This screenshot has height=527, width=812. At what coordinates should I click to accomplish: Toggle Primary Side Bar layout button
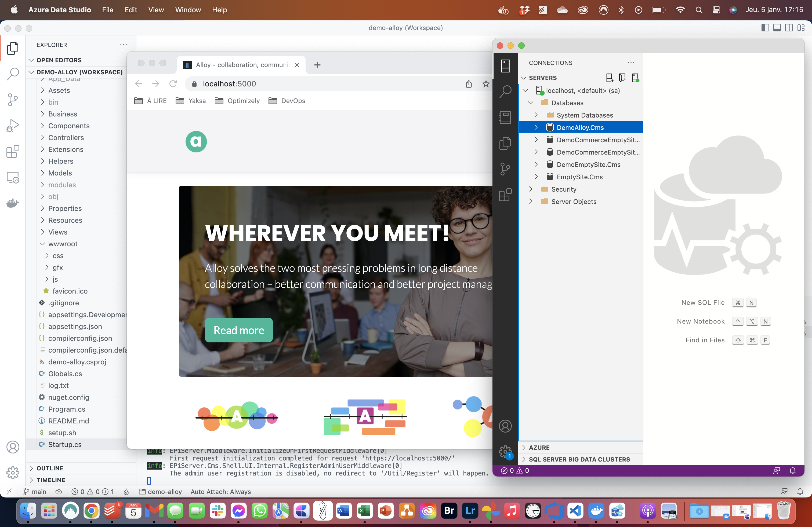pos(765,28)
